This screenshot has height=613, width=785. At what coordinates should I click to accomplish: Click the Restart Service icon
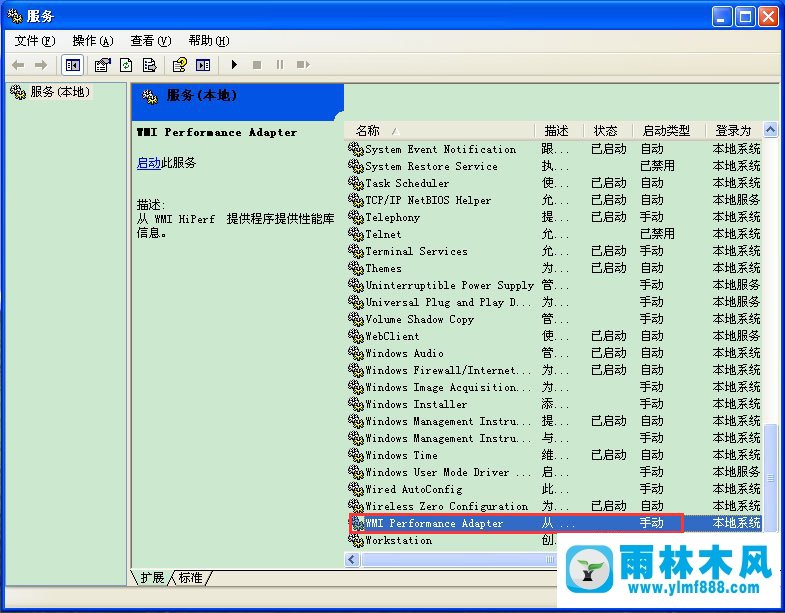[303, 65]
